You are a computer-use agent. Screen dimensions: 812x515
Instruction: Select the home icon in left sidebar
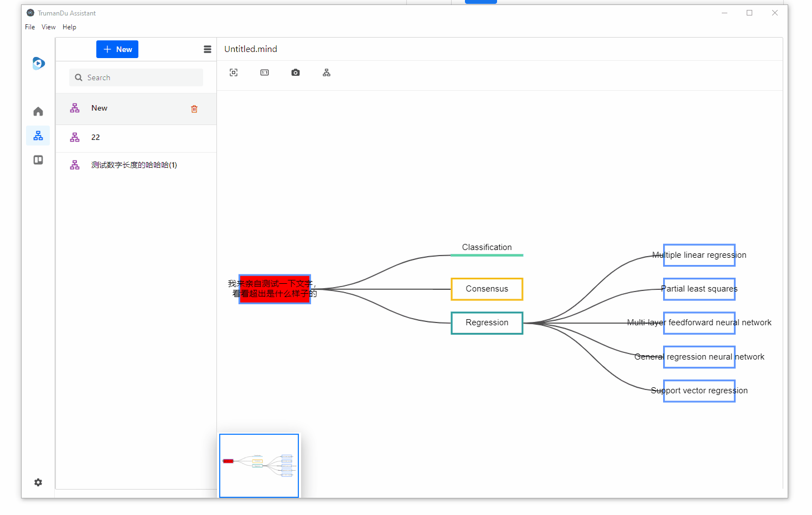click(x=38, y=111)
